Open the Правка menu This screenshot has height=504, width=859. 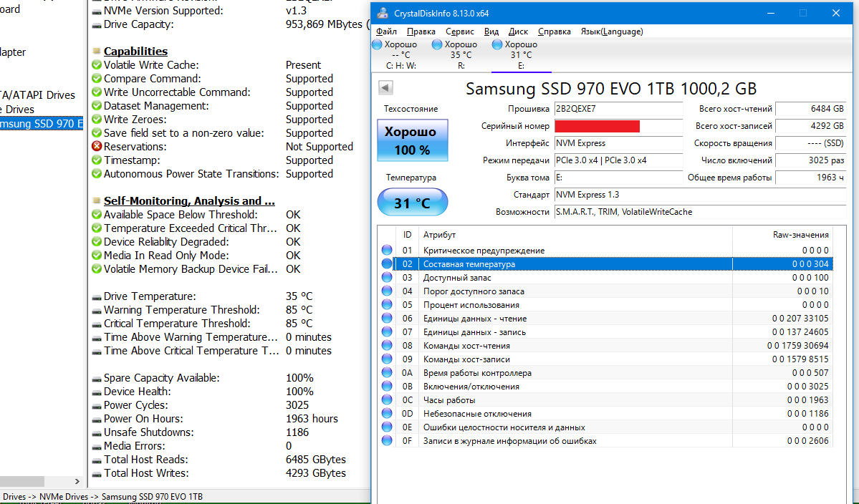click(x=421, y=31)
